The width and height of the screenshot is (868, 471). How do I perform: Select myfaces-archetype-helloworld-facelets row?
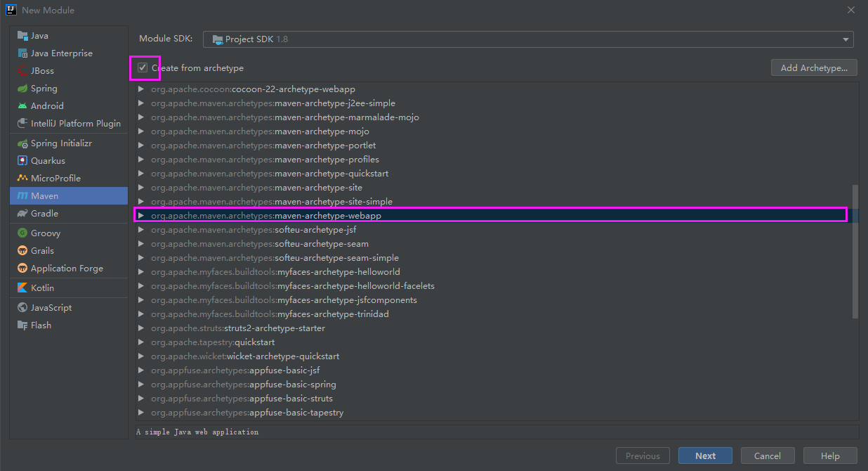click(493, 286)
